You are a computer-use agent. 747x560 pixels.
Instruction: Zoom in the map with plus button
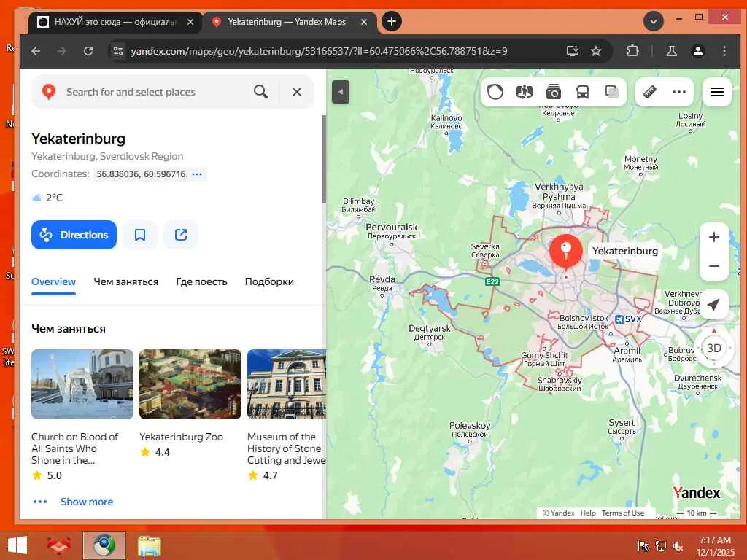[x=713, y=237]
